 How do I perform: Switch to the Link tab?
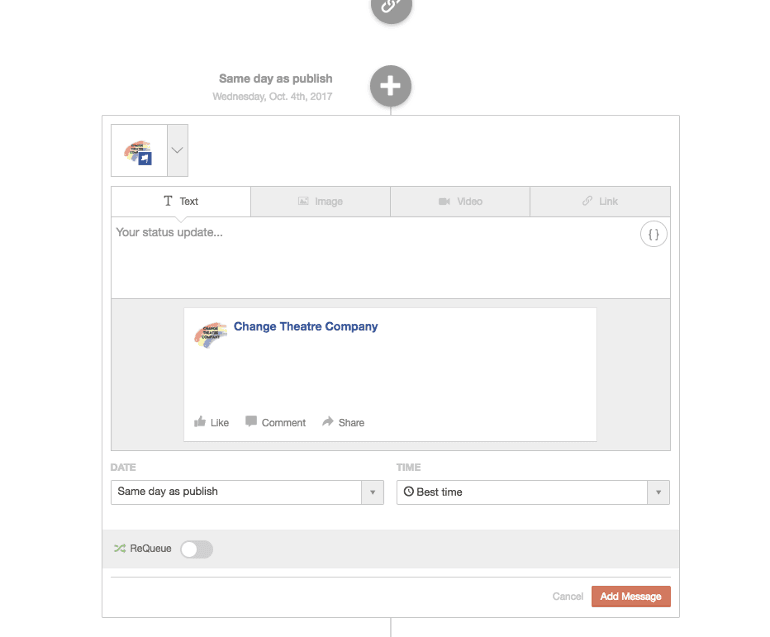pos(600,201)
